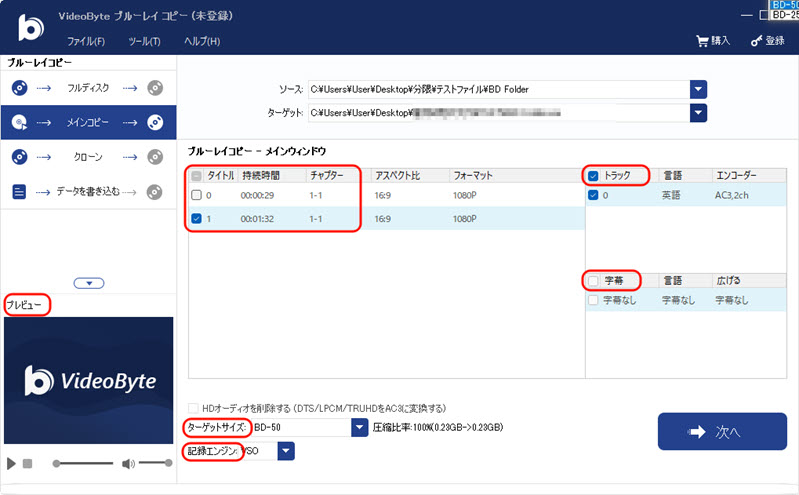Select クローン copy mode

point(88,157)
